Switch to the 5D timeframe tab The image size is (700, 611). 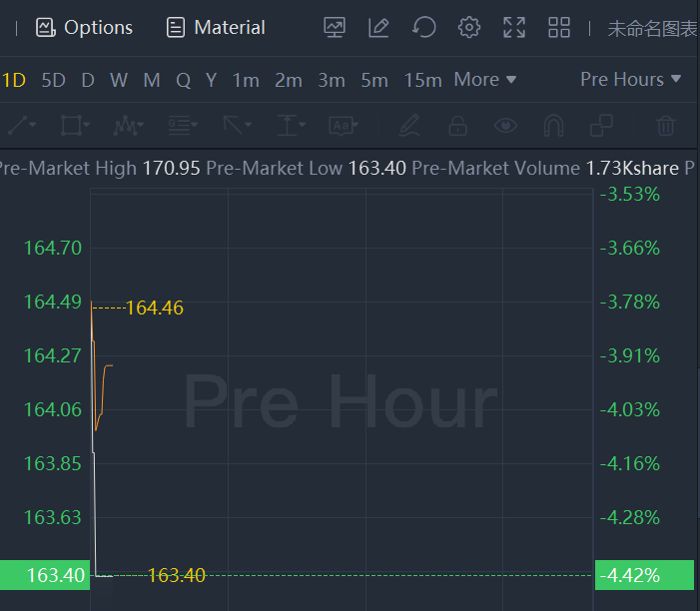(54, 80)
